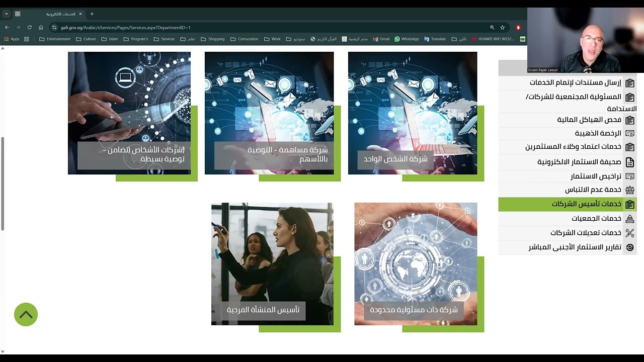The image size is (644, 362).
Task: Open شركة ذات مسئولية محدودة card
Action: 416,264
